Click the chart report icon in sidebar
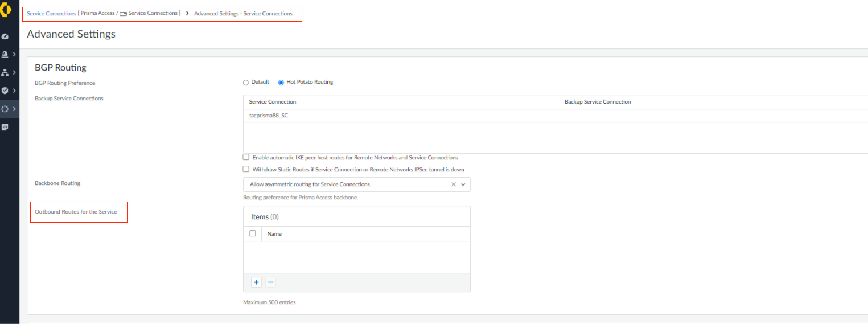Screen dimensions: 868x324 click(5, 127)
